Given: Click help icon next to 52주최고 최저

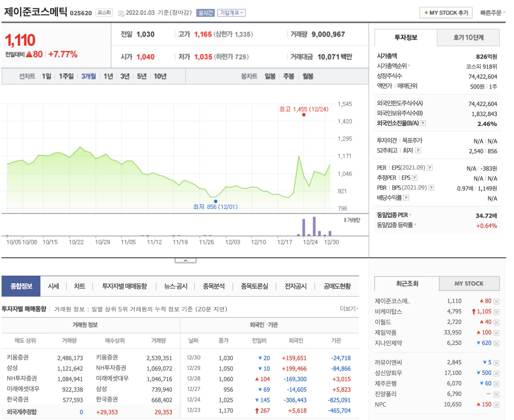Looking at the screenshot, I should [418, 150].
